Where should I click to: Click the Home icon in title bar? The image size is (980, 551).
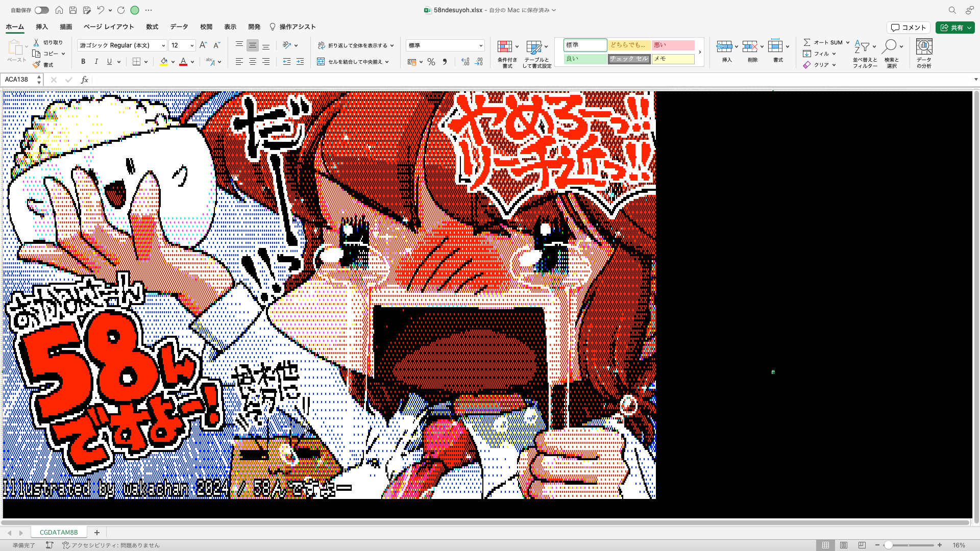[59, 10]
